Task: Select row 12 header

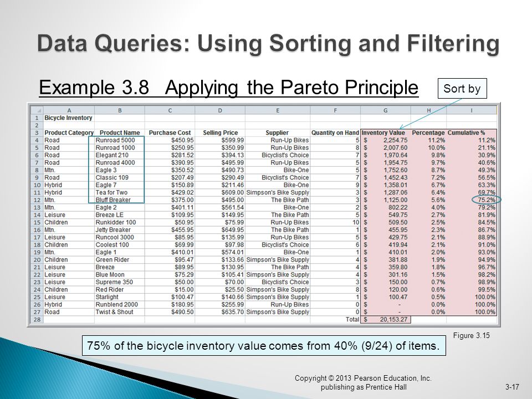Action: (37, 200)
